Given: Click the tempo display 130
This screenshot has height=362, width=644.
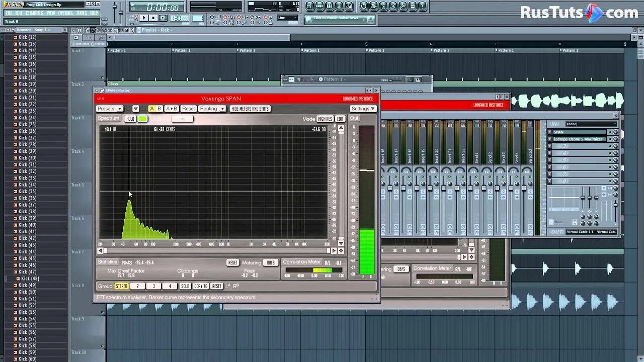Looking at the screenshot, I should (x=180, y=18).
